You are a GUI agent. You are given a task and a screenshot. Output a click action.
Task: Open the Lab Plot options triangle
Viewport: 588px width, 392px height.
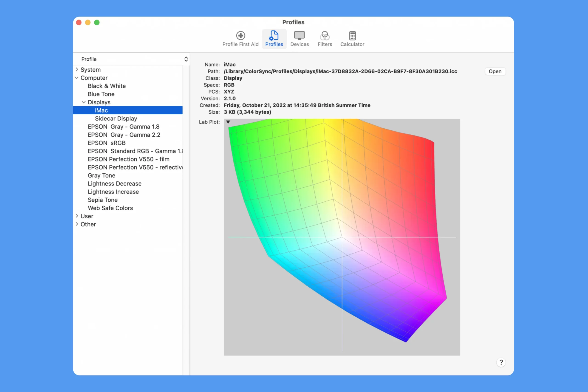point(228,122)
